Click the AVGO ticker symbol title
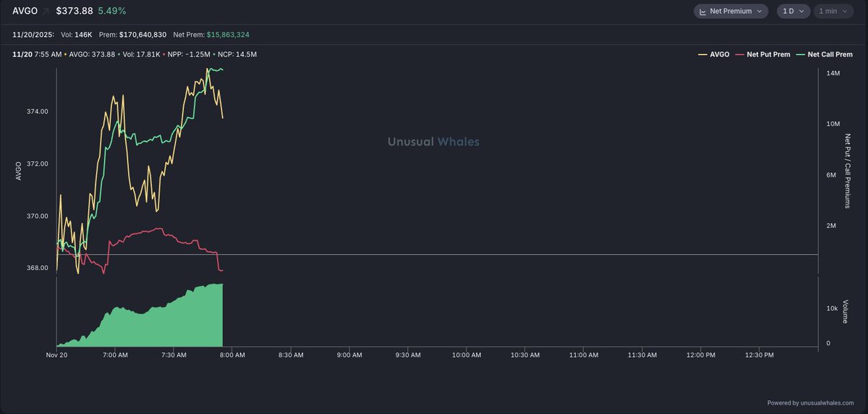This screenshot has height=414, width=868. point(25,12)
